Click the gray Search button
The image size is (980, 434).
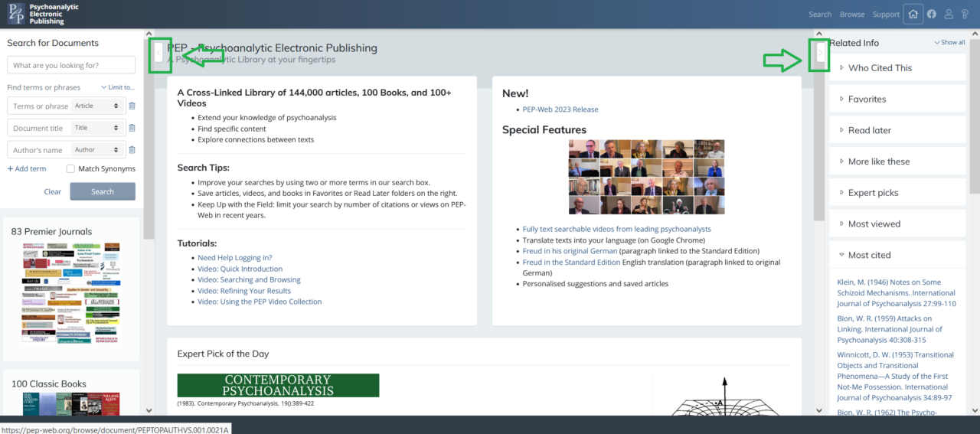(x=102, y=191)
